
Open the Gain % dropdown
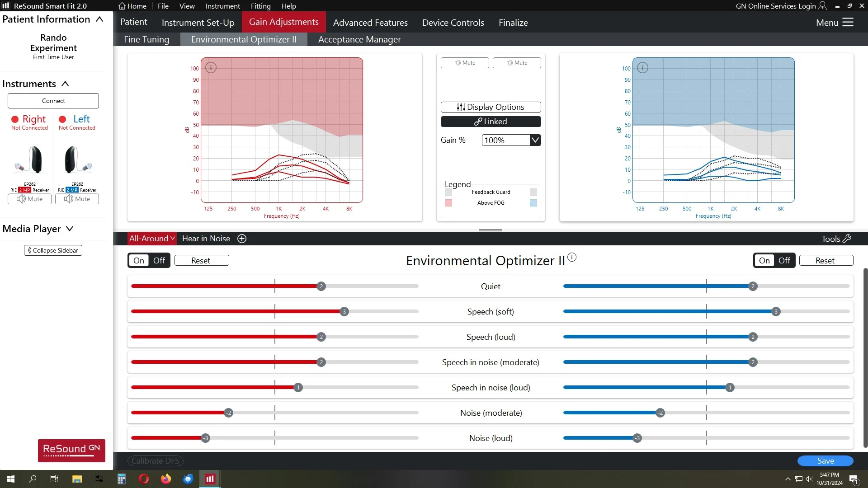tap(535, 140)
